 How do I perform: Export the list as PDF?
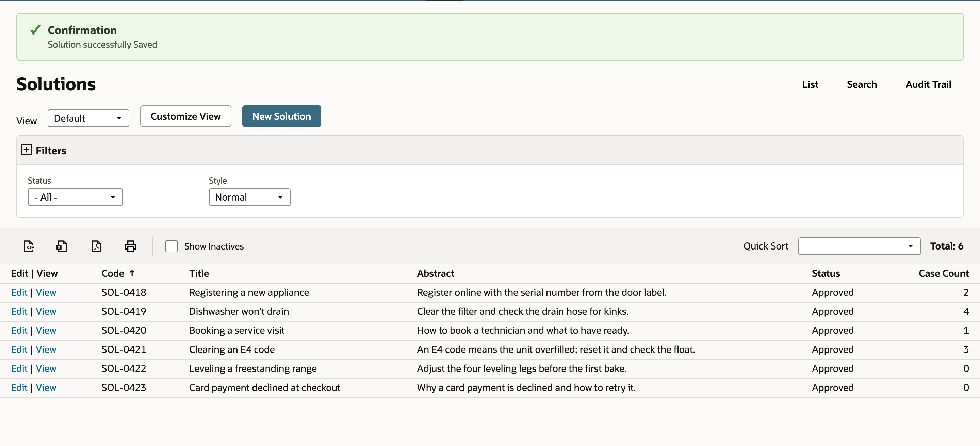96,246
